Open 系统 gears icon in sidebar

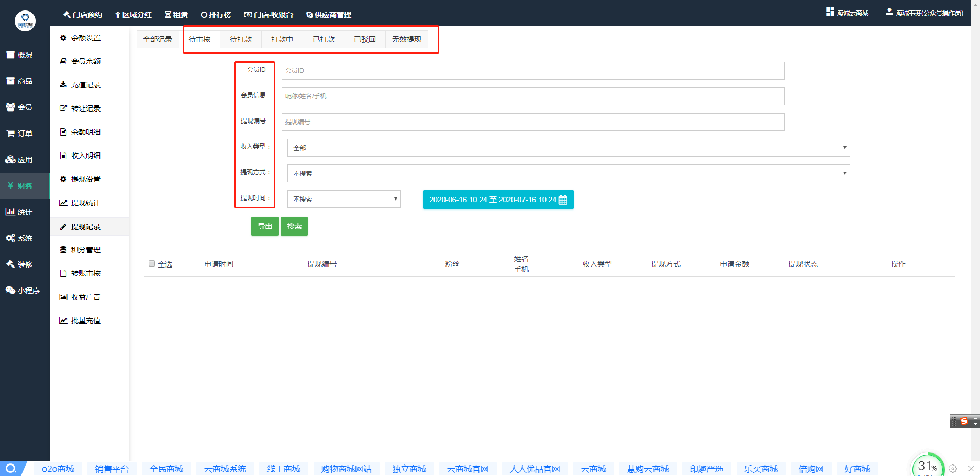[x=10, y=238]
